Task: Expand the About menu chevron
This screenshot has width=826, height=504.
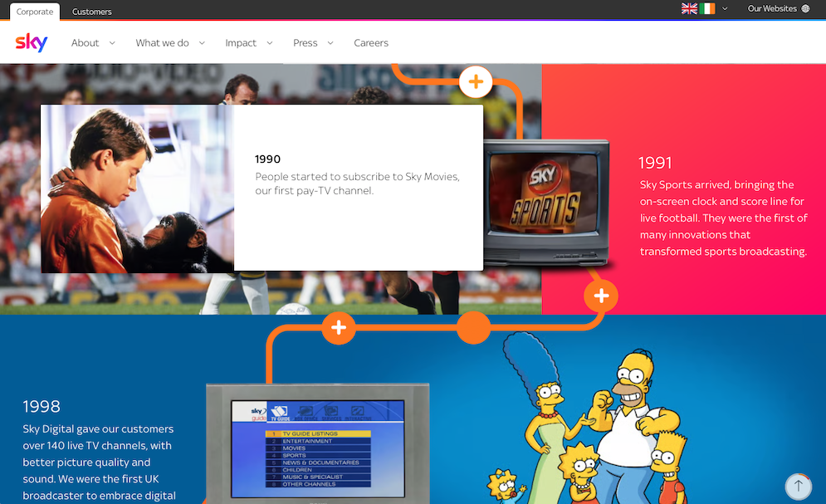Action: [112, 43]
